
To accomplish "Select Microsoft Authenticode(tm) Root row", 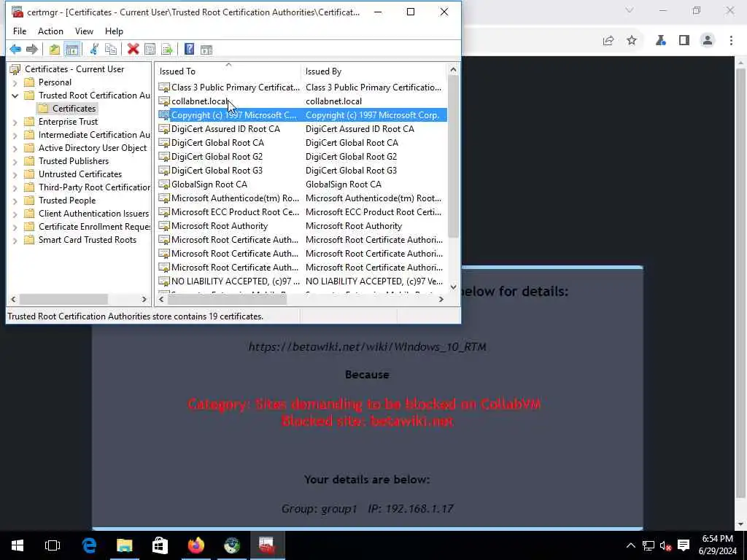I will (302, 198).
